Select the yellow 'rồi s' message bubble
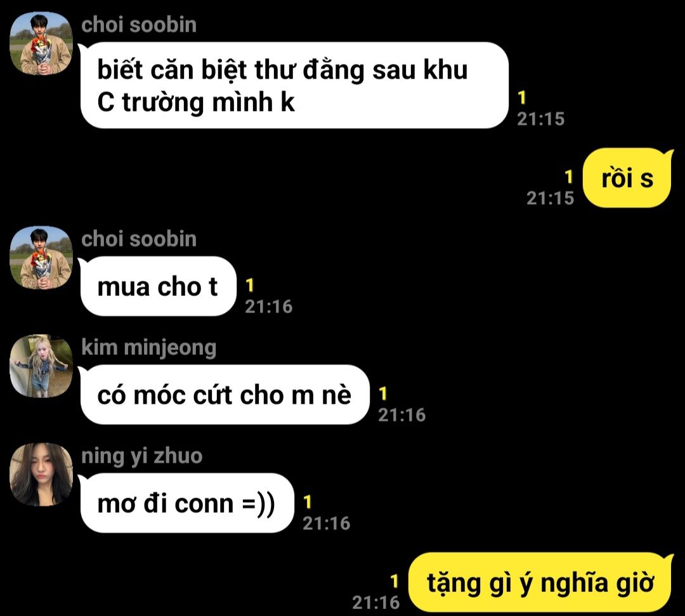The image size is (685, 616). [627, 178]
